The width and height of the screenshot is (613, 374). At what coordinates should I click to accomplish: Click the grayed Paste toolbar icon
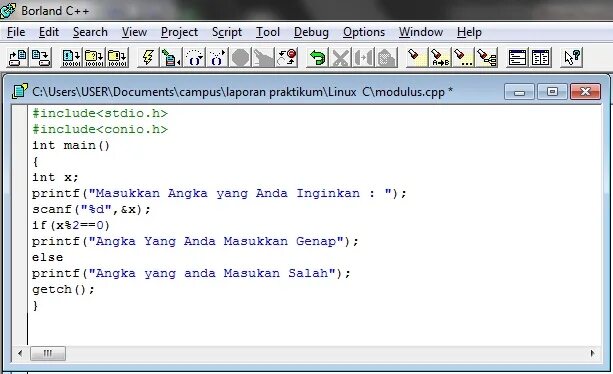[x=387, y=58]
